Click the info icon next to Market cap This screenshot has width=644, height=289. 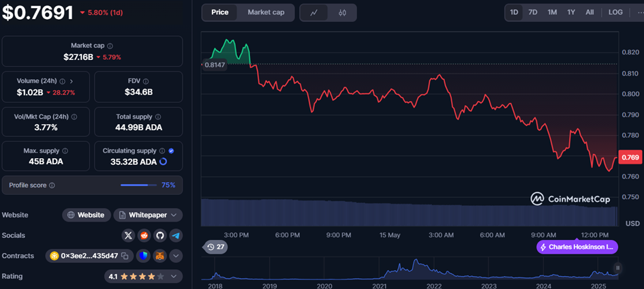pos(110,46)
